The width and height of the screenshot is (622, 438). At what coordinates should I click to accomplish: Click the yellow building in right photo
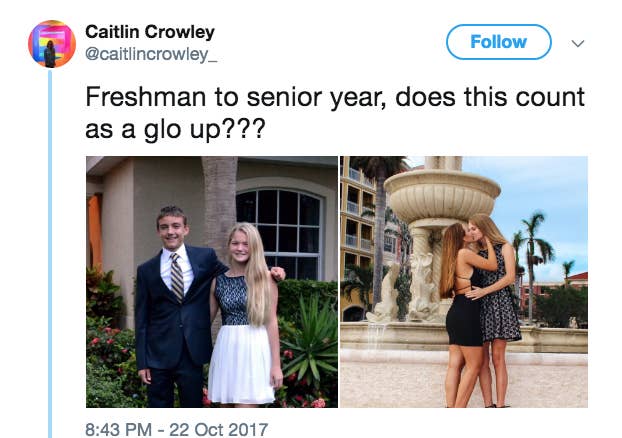357,238
